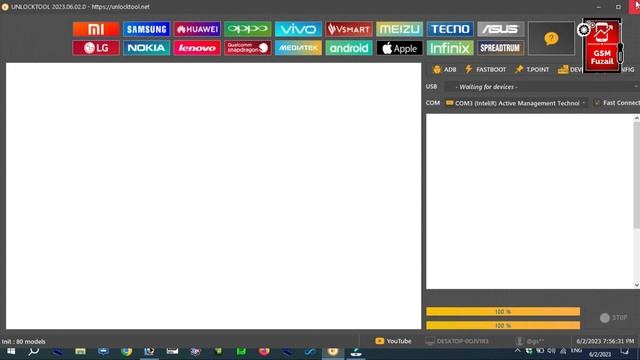
Task: Select the Vsmart brand logo
Action: point(349,29)
